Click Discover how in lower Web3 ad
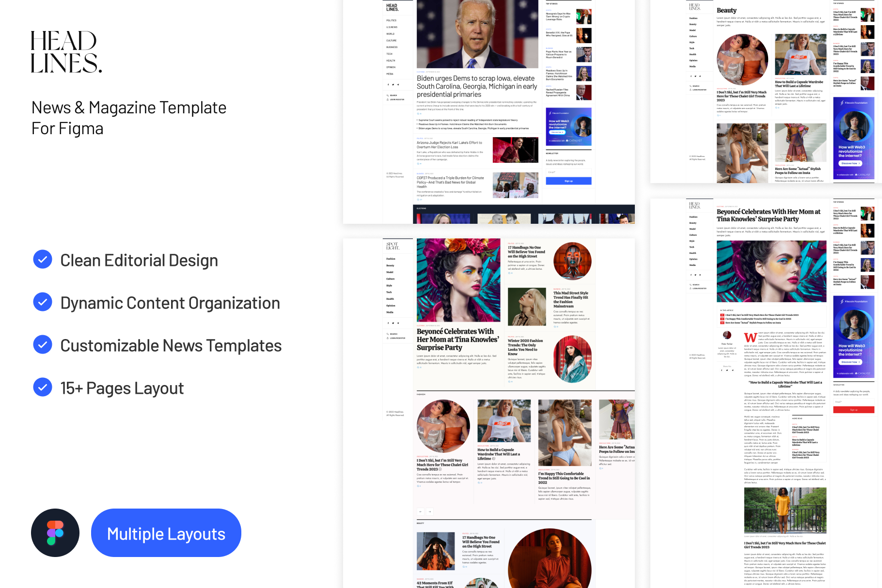The image size is (882, 588). pyautogui.click(x=850, y=362)
